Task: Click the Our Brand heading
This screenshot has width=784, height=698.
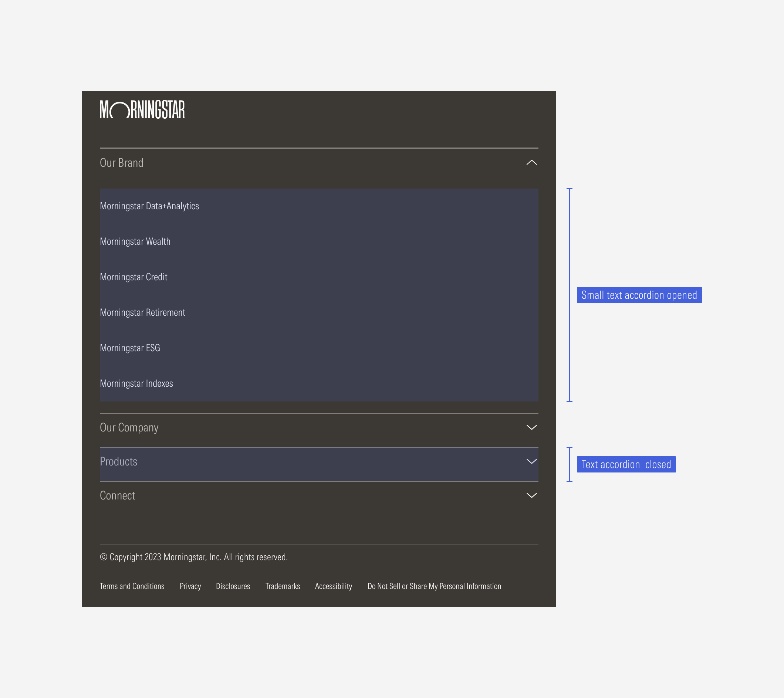Action: 122,163
